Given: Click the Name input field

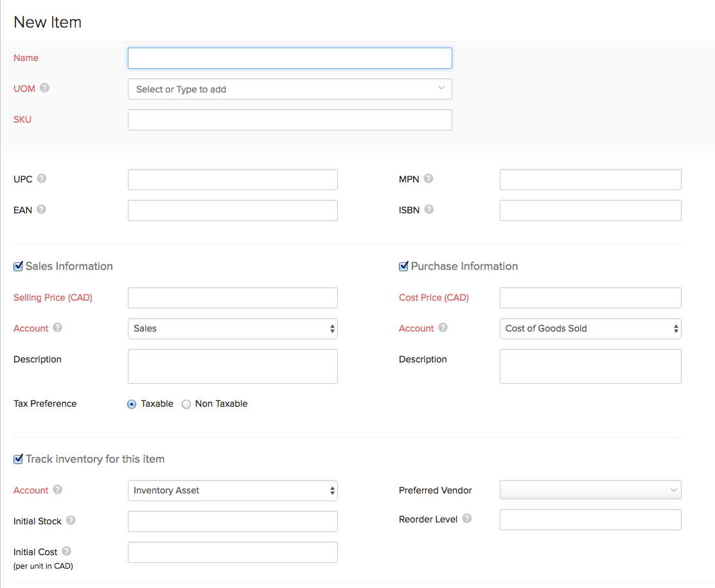Looking at the screenshot, I should (x=290, y=58).
